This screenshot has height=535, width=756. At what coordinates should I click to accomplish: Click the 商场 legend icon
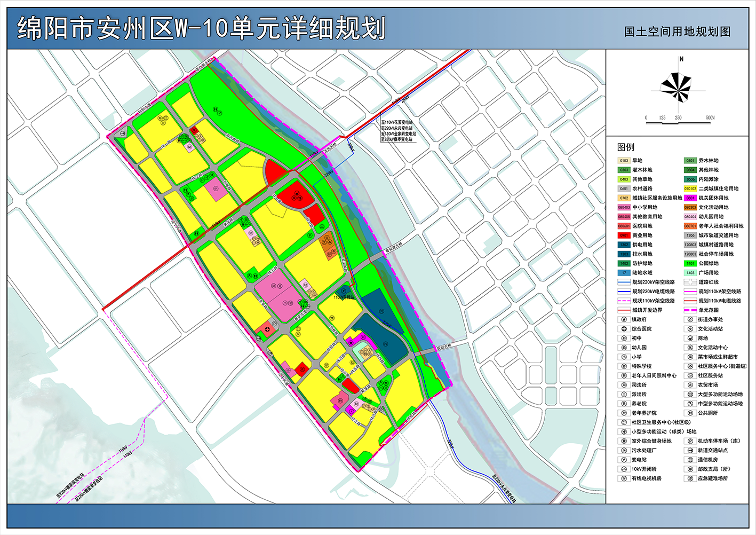(690, 338)
